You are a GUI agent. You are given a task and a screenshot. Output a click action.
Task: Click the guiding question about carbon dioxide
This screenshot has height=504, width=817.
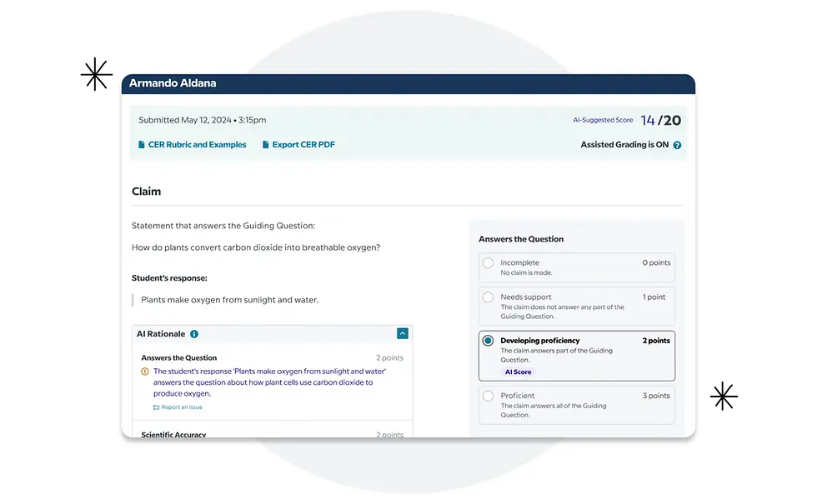256,248
